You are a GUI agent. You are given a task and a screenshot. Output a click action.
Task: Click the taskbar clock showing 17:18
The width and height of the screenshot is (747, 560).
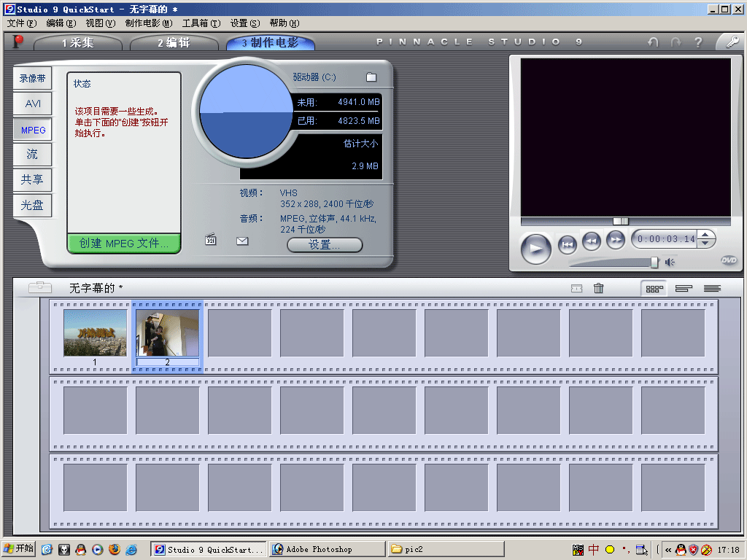coord(729,550)
